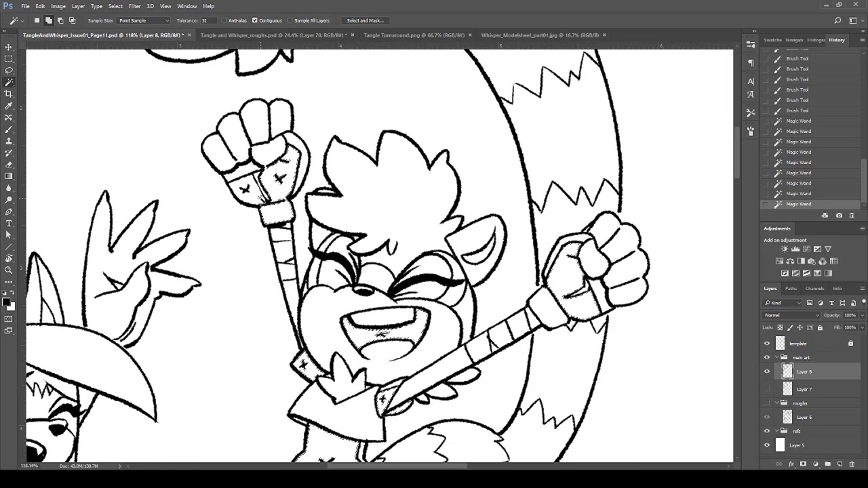Select Layer 6 thumbnail
The width and height of the screenshot is (868, 488).
tap(787, 417)
